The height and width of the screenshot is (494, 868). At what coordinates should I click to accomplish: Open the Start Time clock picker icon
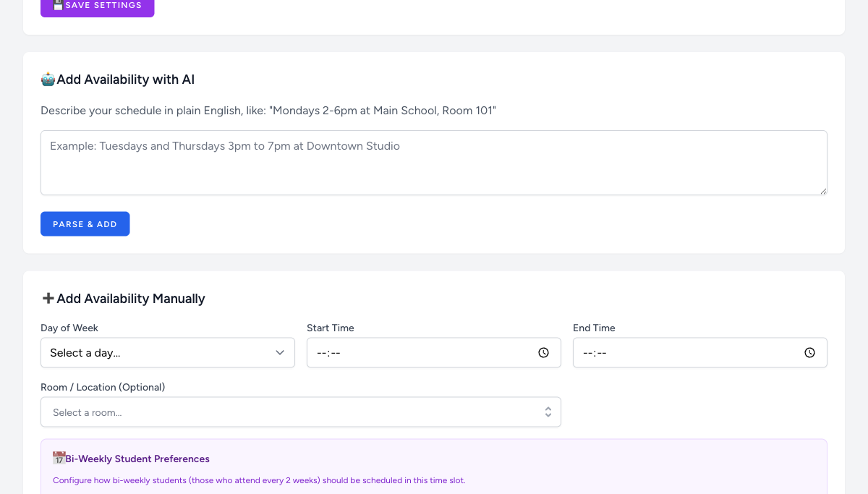pos(543,353)
